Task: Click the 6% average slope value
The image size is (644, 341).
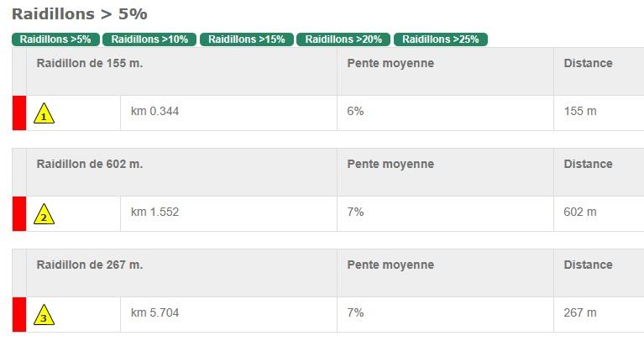Action: [355, 112]
